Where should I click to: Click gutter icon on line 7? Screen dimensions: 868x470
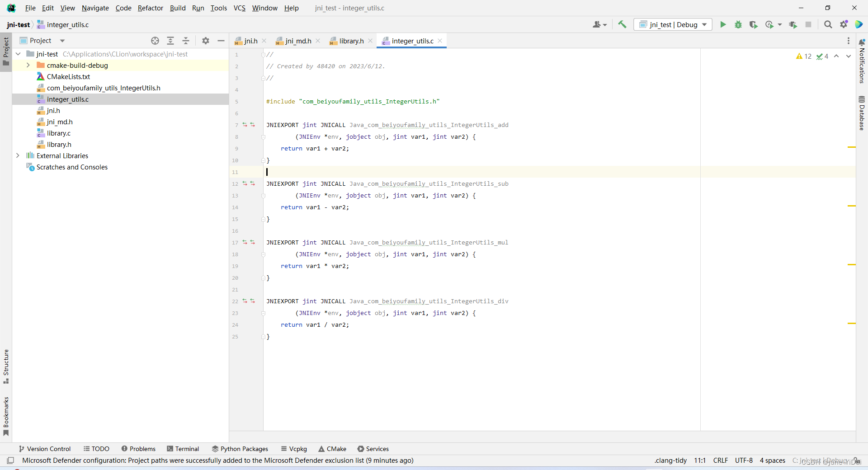coord(249,125)
